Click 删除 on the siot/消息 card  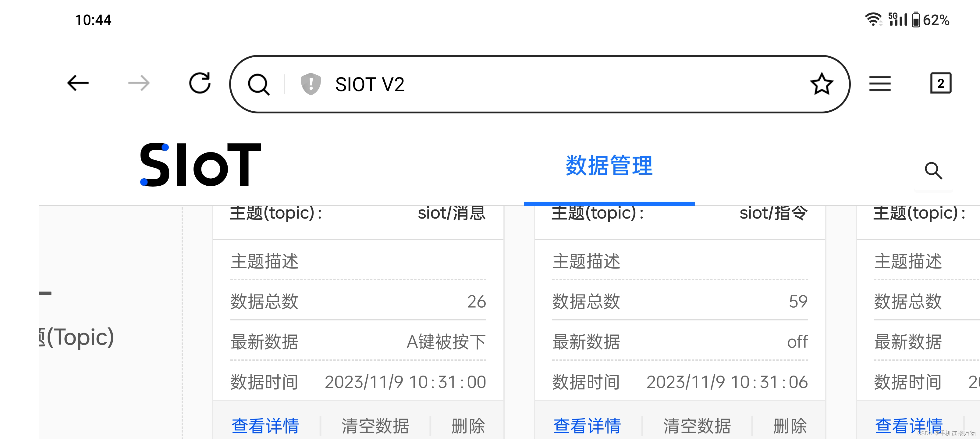(467, 426)
